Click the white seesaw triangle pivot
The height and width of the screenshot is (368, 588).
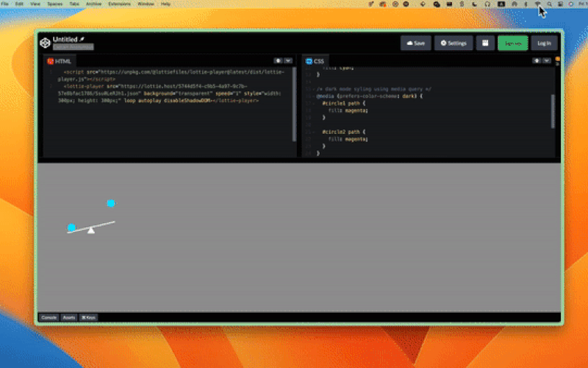pyautogui.click(x=91, y=230)
